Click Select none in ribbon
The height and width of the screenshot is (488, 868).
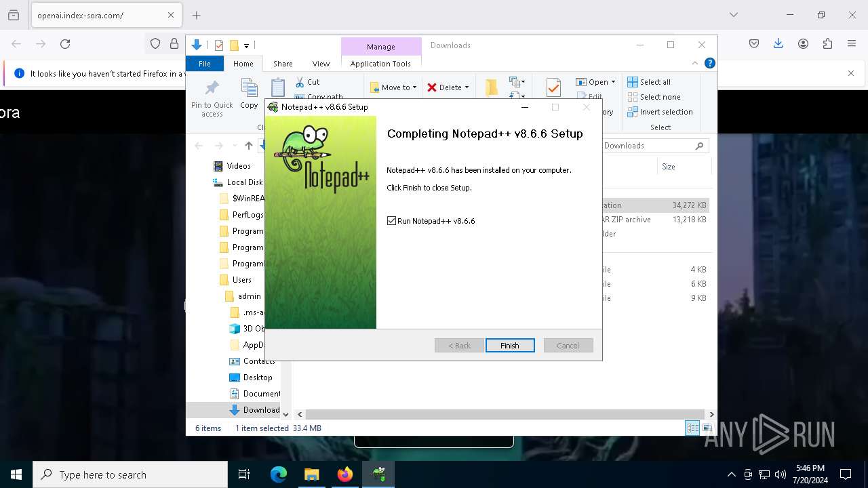(x=654, y=97)
